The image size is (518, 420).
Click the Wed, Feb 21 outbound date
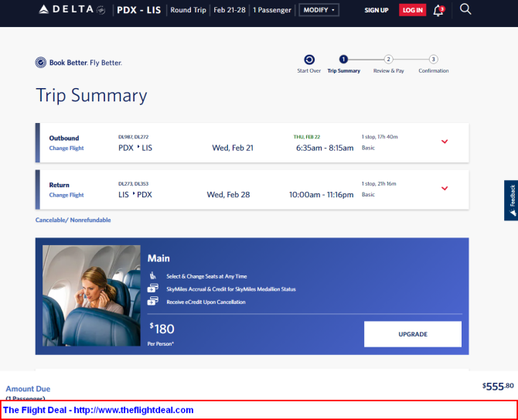coord(233,148)
